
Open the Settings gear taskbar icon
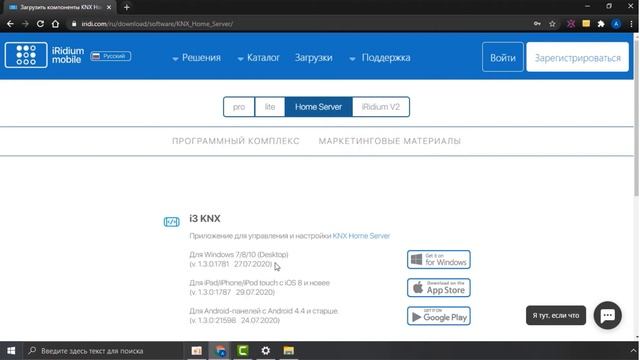tap(266, 351)
